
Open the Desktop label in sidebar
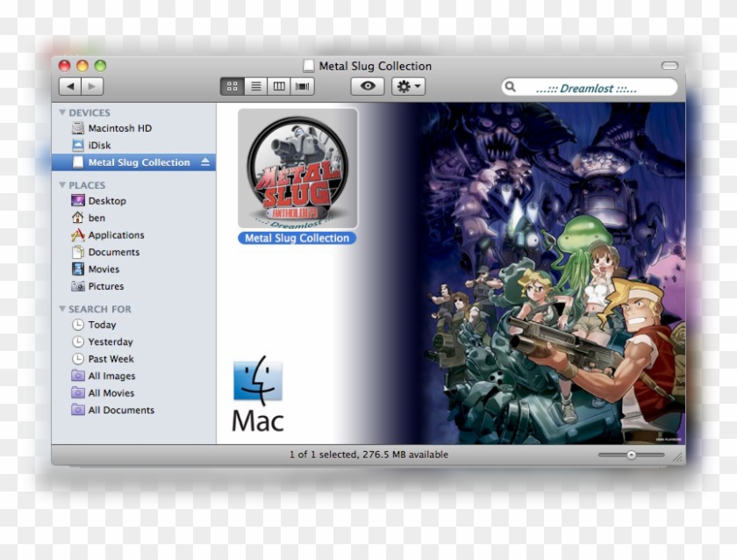(107, 201)
